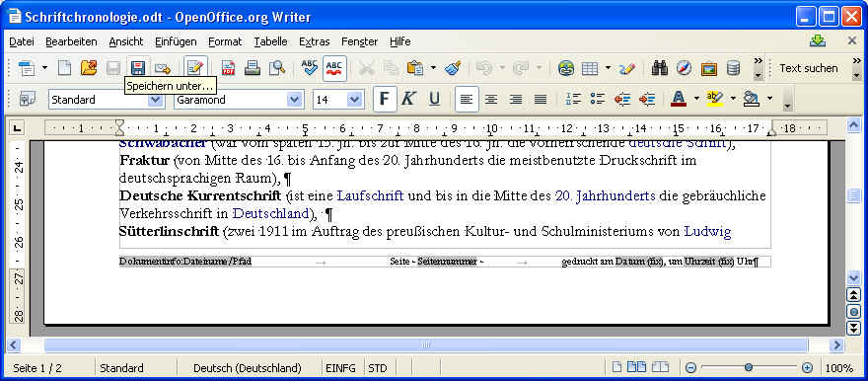Click the Deutschland link in text
The image size is (868, 381).
coord(270,213)
